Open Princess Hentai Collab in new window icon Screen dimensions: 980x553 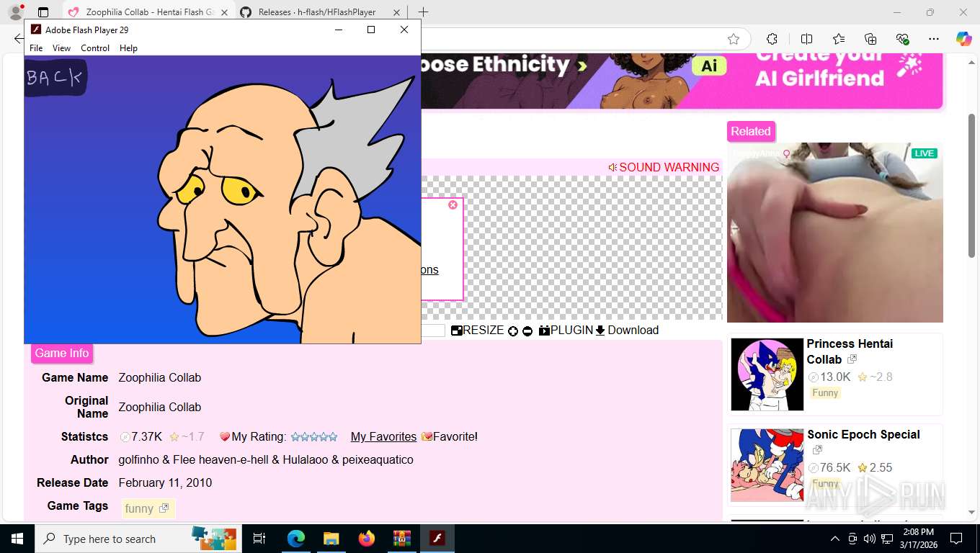[852, 359]
